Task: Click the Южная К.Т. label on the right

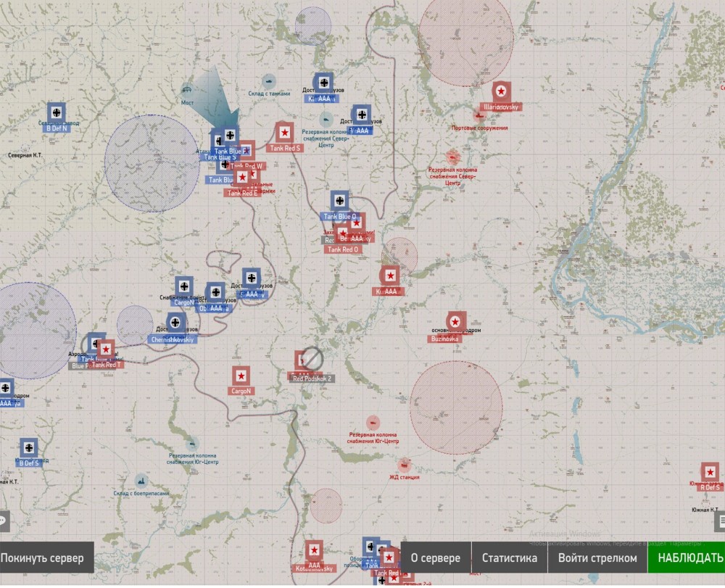Action: point(705,510)
